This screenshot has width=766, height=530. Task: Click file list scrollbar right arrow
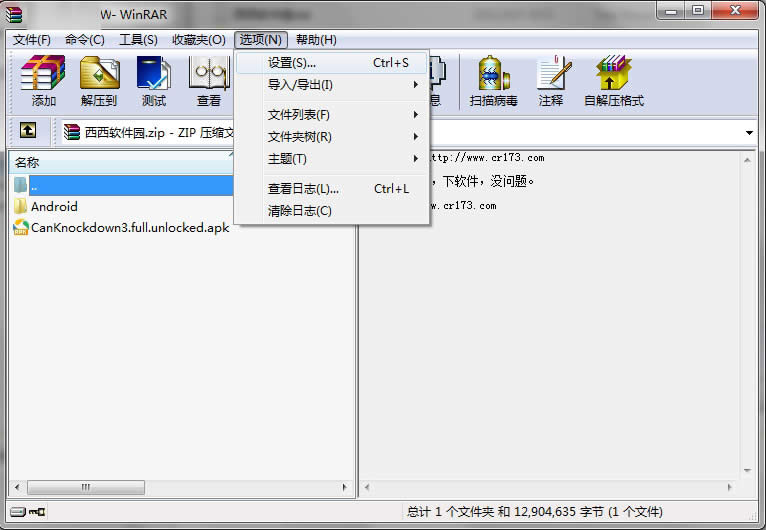(344, 487)
